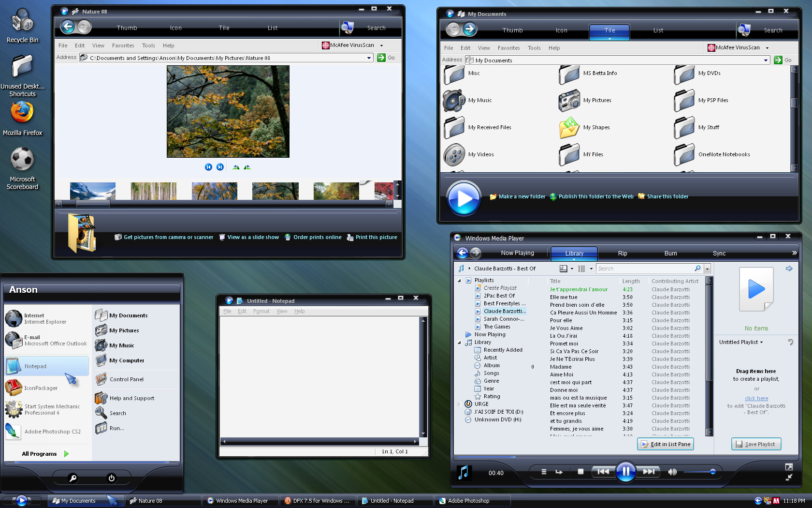Open Mozilla Firefox desktop icon
The height and width of the screenshot is (508, 812).
coord(22,120)
